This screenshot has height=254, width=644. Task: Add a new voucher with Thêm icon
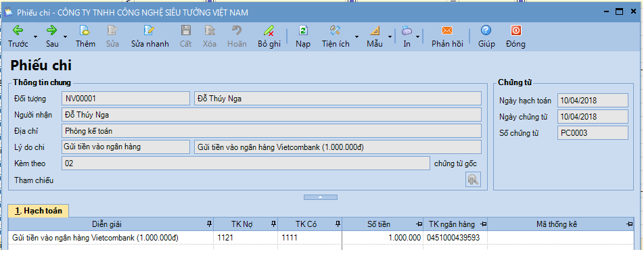click(x=85, y=36)
